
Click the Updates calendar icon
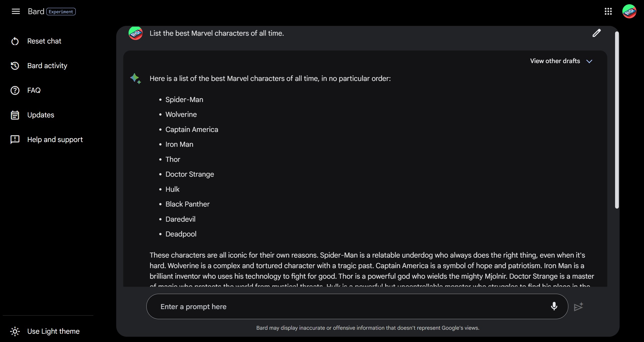pos(15,115)
